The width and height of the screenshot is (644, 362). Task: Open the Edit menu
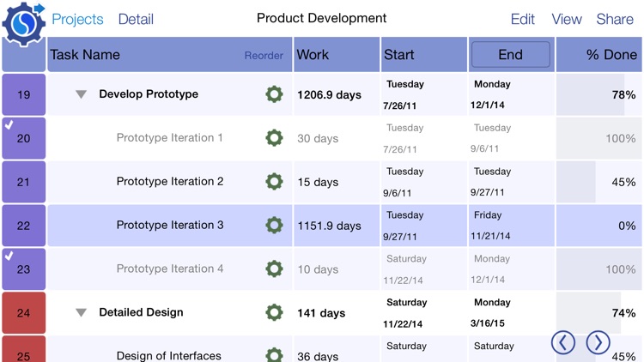click(522, 19)
